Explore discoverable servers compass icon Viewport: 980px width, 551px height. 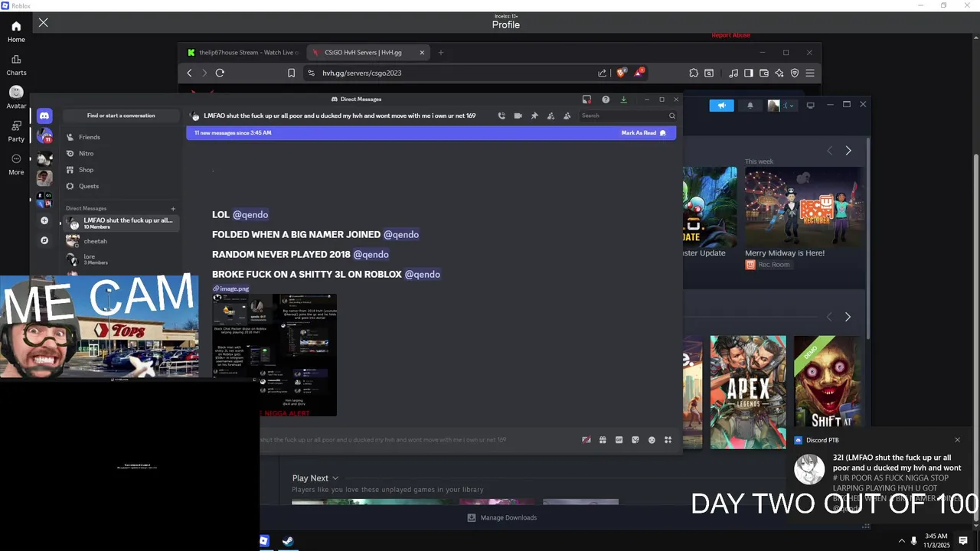pos(44,240)
